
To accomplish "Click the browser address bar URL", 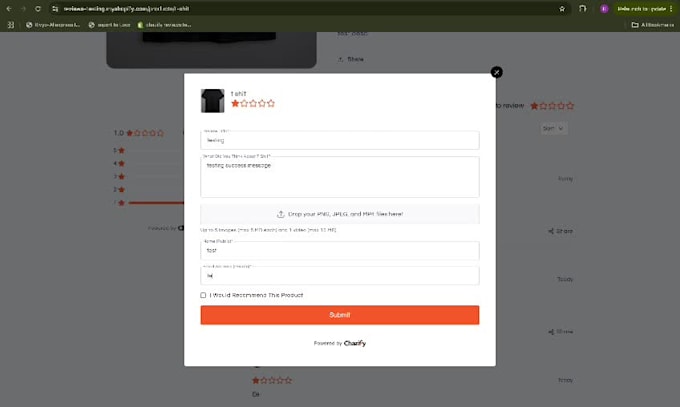I will (x=127, y=9).
